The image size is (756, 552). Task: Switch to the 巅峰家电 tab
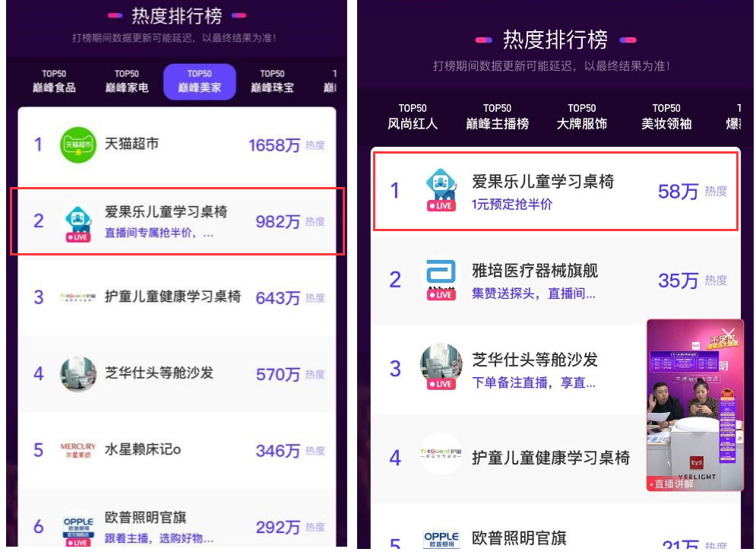[127, 81]
